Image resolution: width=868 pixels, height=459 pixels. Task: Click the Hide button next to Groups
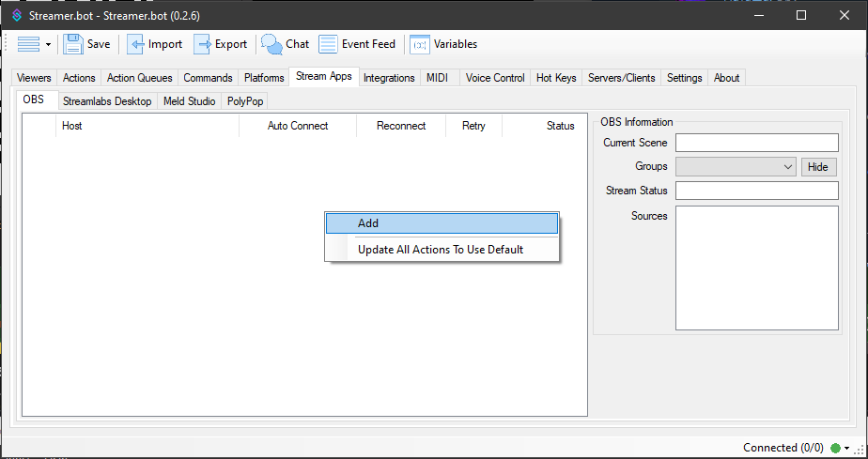pyautogui.click(x=818, y=167)
